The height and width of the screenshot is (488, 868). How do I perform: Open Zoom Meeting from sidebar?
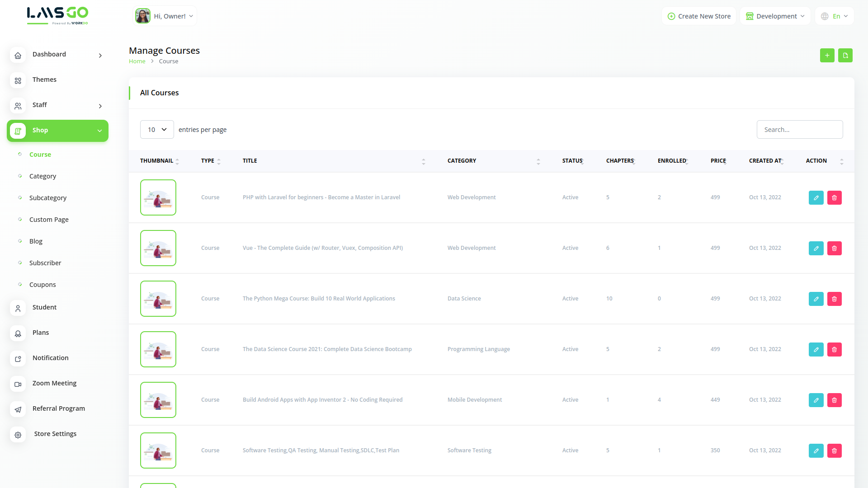click(54, 383)
